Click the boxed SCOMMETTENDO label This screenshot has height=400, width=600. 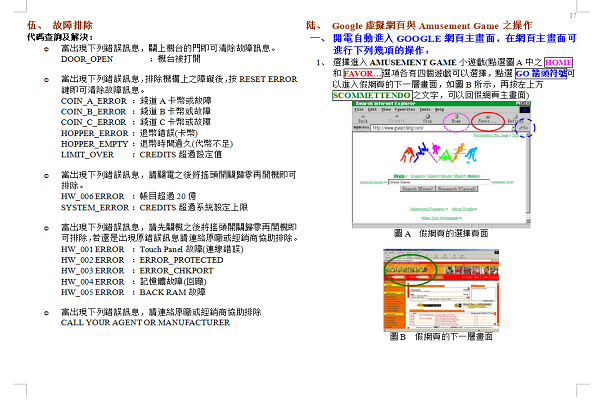tap(372, 95)
